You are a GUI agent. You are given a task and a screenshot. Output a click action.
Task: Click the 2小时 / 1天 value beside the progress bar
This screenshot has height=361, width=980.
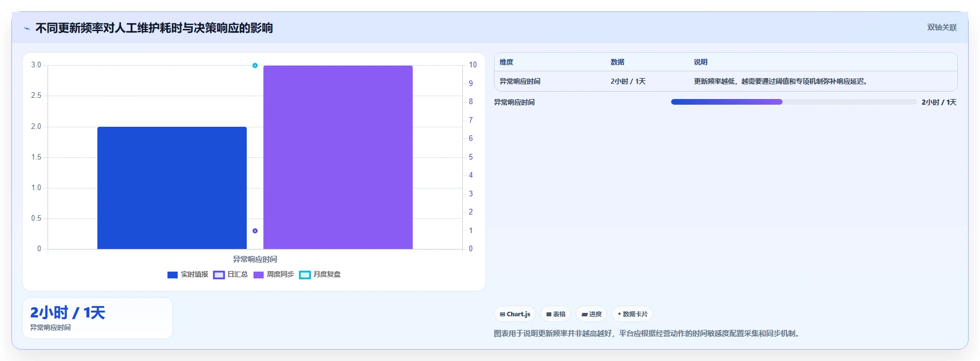pyautogui.click(x=939, y=102)
